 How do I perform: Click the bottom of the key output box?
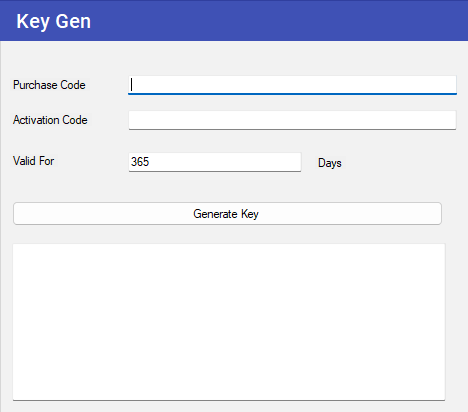(x=229, y=393)
